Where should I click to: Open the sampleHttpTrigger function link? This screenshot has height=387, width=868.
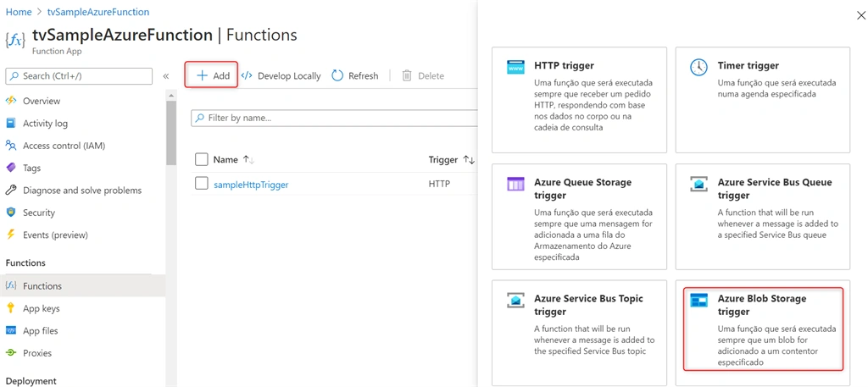point(251,185)
